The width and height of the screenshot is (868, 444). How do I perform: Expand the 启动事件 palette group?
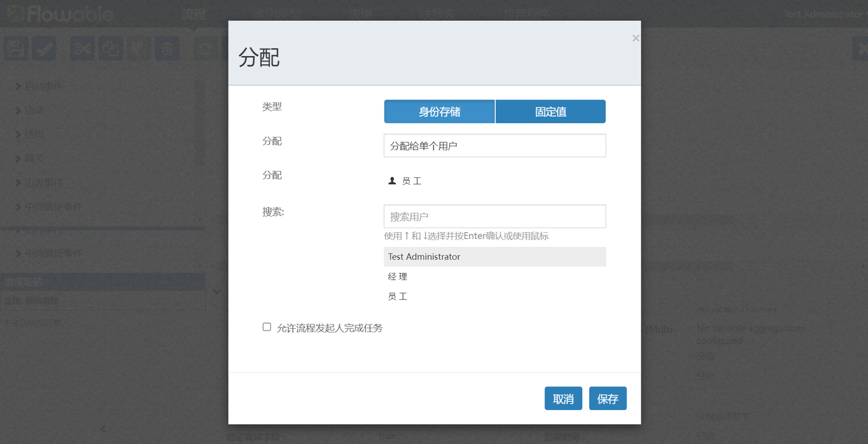point(43,86)
